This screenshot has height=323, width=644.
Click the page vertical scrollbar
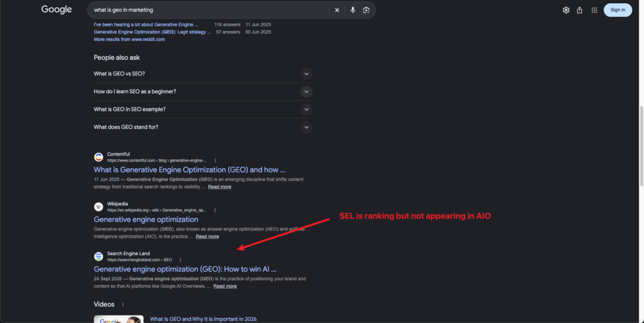click(641, 146)
